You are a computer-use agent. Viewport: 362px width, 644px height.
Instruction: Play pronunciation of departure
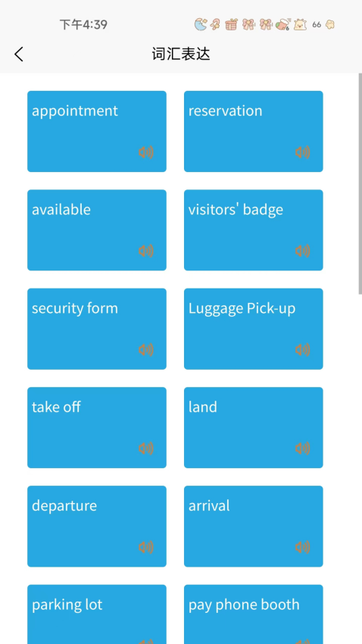coord(146,548)
